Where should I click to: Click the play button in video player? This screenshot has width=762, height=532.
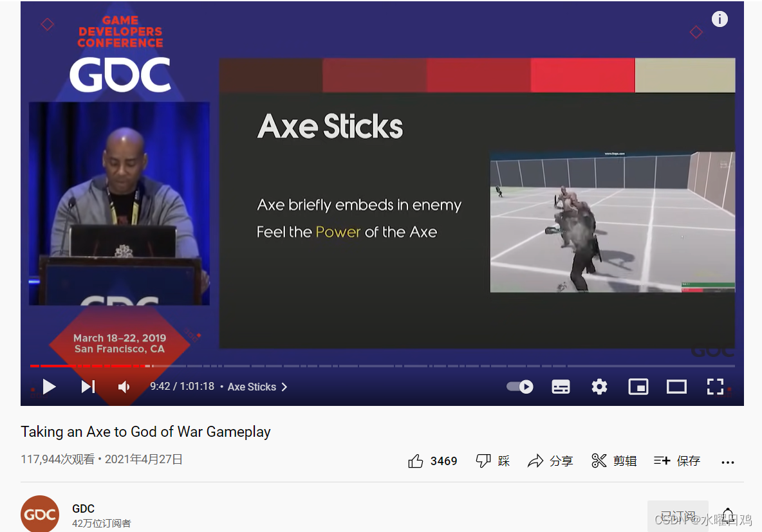[49, 387]
